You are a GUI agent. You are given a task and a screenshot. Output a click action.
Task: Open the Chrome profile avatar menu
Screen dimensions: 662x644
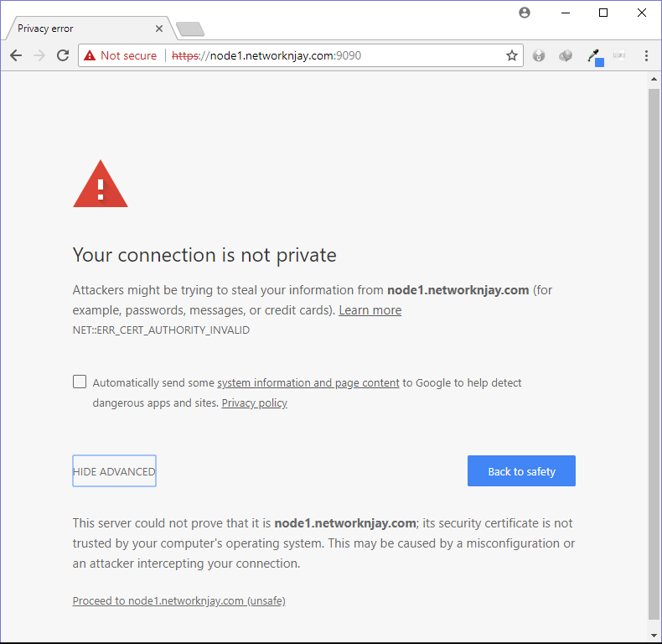tap(525, 13)
